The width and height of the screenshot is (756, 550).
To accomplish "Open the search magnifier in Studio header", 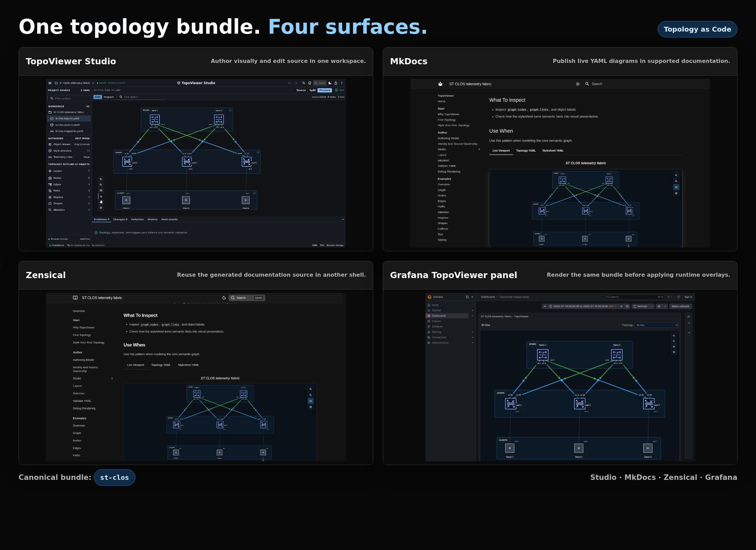I will pos(304,83).
